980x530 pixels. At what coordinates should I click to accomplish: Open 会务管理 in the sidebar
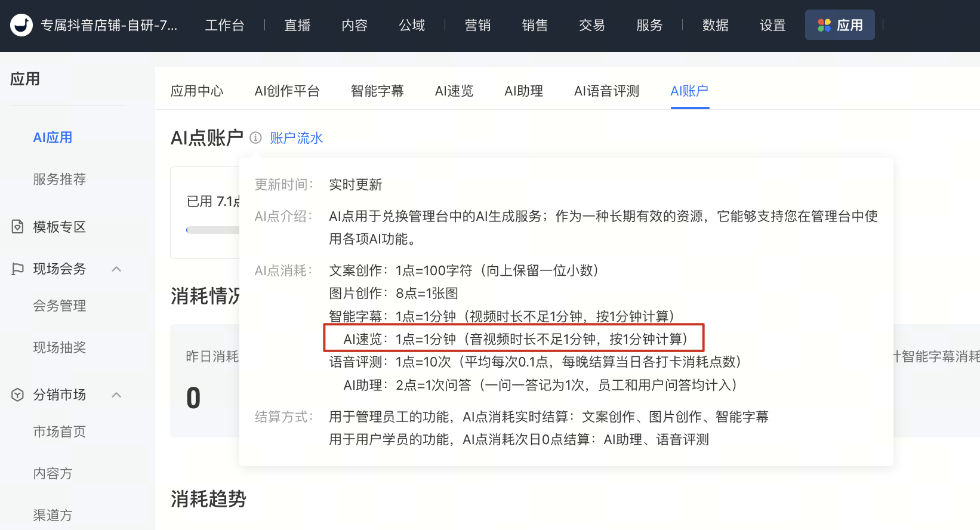(60, 306)
